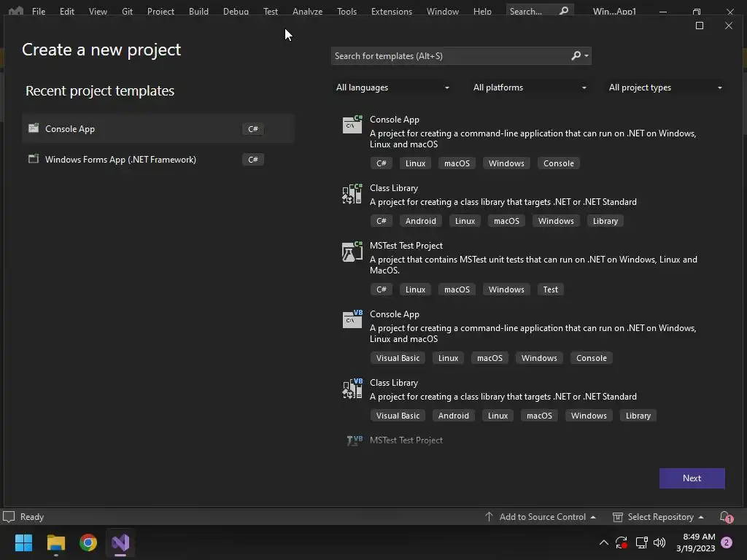This screenshot has width=747, height=560.
Task: Open the Tools menu
Action: click(347, 11)
